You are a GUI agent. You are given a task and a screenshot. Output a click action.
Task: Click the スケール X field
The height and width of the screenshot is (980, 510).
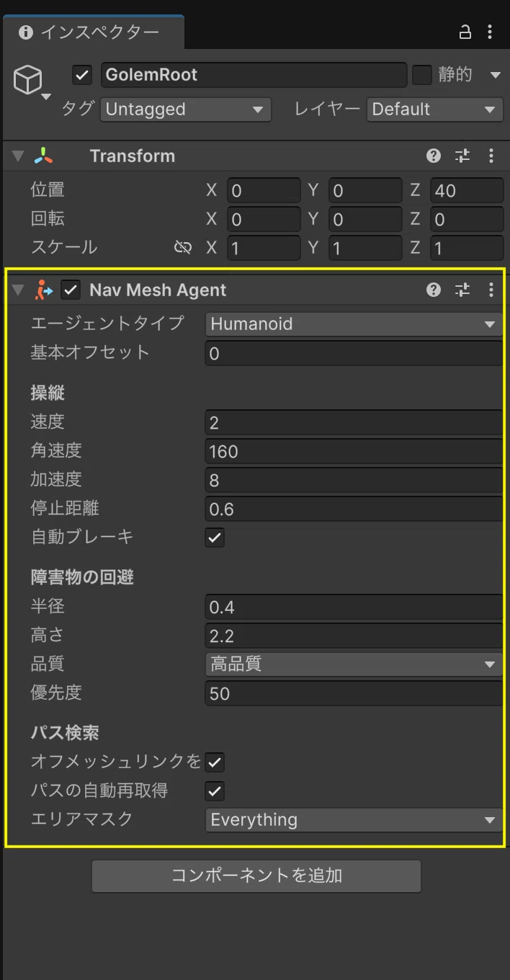tap(264, 248)
